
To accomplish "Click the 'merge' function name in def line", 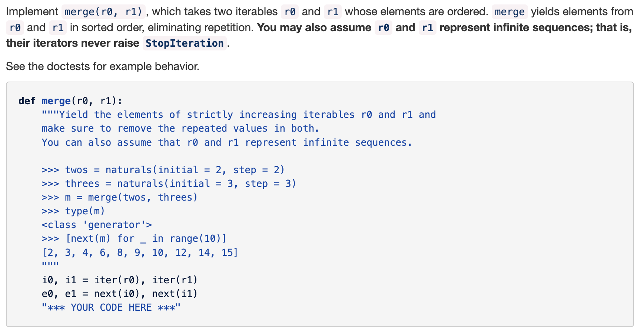I will coord(56,101).
